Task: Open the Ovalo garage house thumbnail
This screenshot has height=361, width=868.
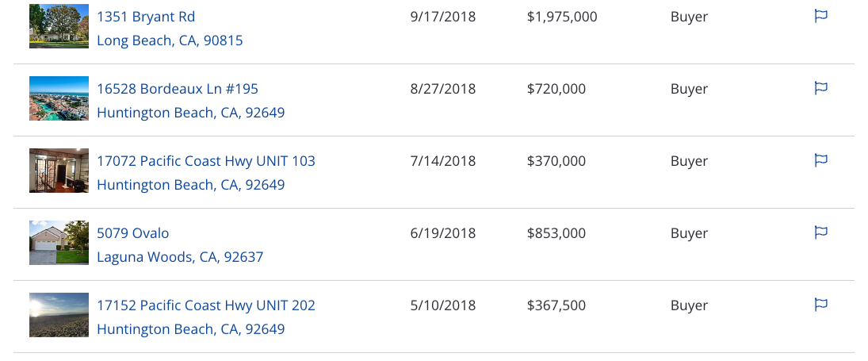Action: pyautogui.click(x=59, y=243)
